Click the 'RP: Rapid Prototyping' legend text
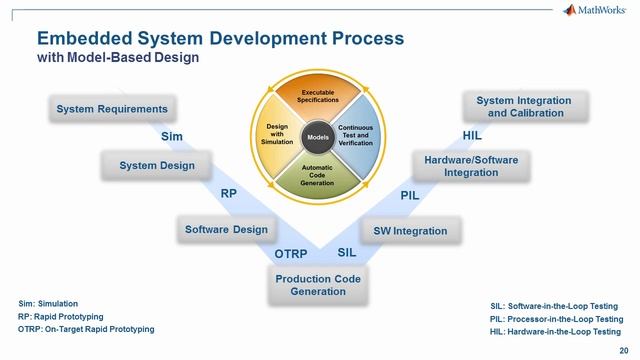This screenshot has width=640, height=360. coord(60,316)
